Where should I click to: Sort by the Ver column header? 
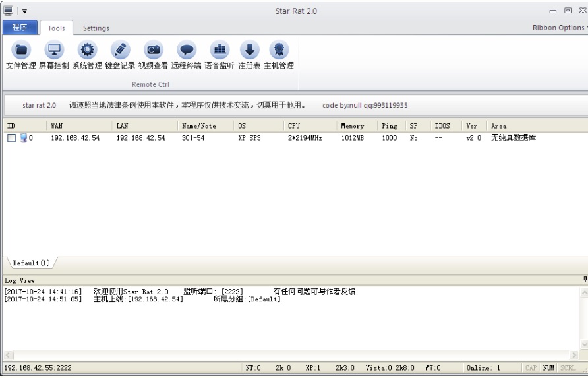point(475,126)
